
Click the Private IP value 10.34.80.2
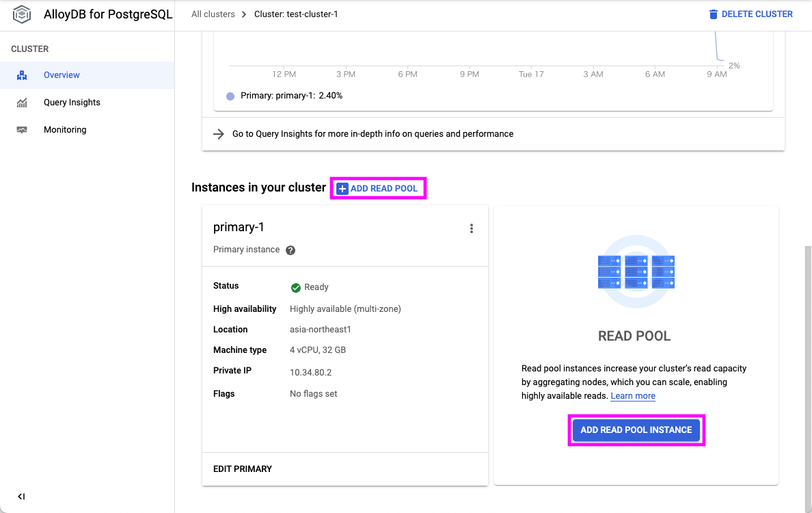coord(311,373)
